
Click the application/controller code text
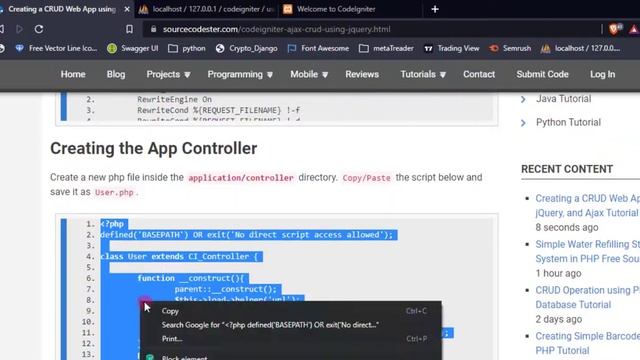[x=241, y=178]
